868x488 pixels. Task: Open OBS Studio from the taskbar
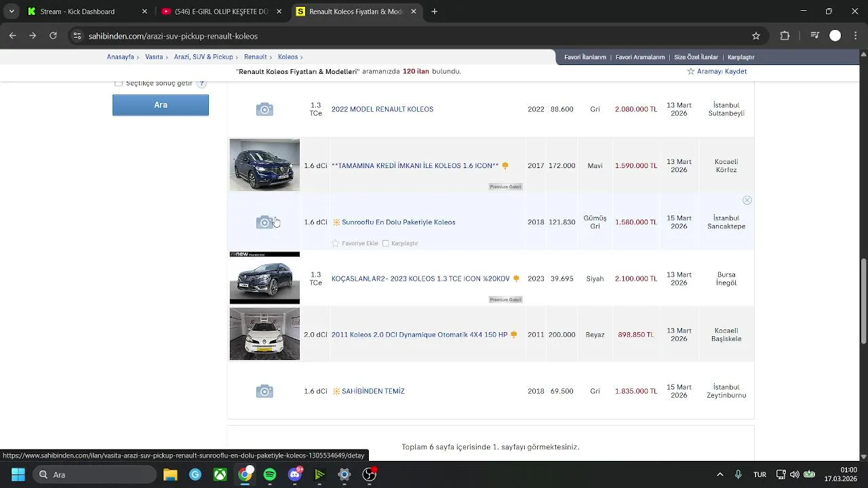(370, 474)
